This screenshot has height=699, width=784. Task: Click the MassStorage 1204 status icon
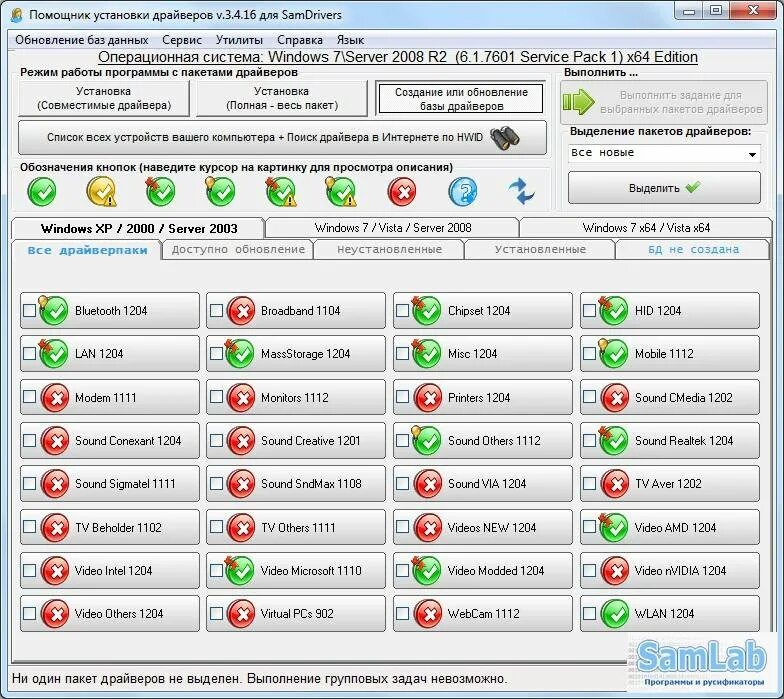[x=240, y=354]
